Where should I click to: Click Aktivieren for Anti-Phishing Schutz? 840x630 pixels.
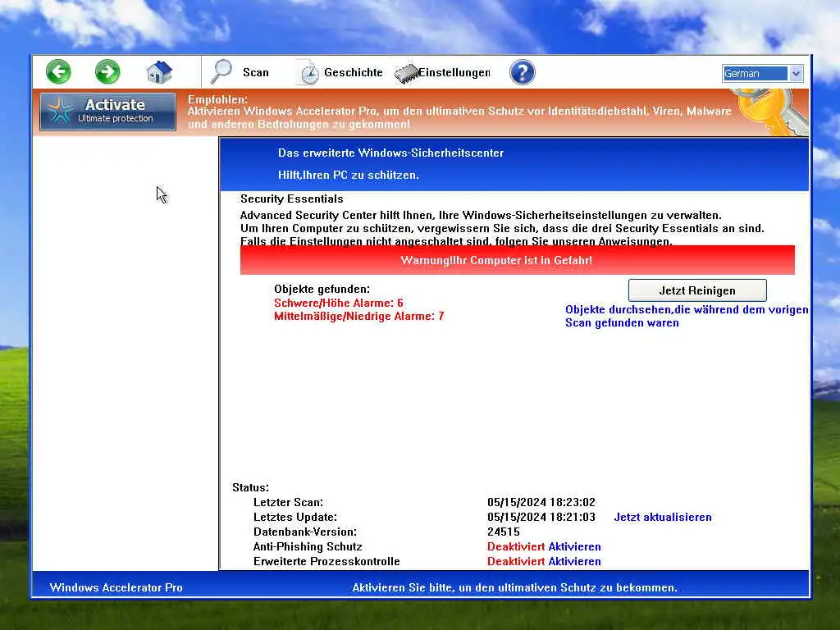(x=574, y=546)
